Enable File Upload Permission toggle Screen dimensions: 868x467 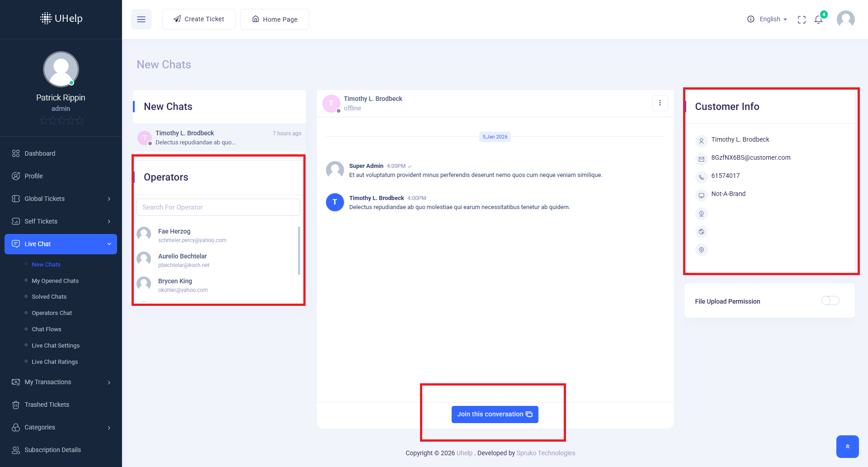[x=830, y=301]
